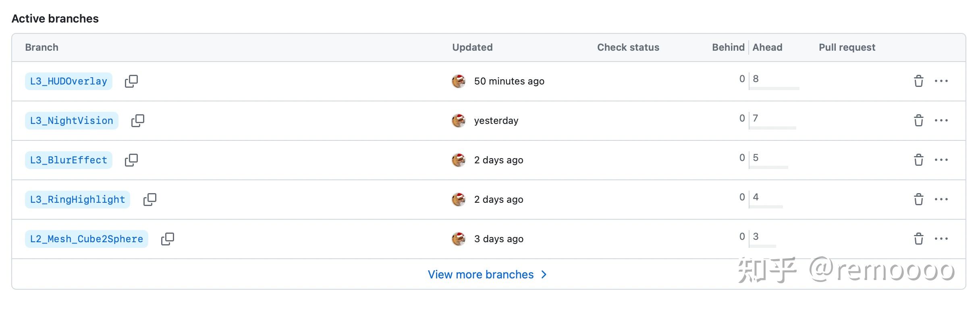This screenshot has width=980, height=309.
Task: Open the L3_NightVision branch link
Action: 71,121
